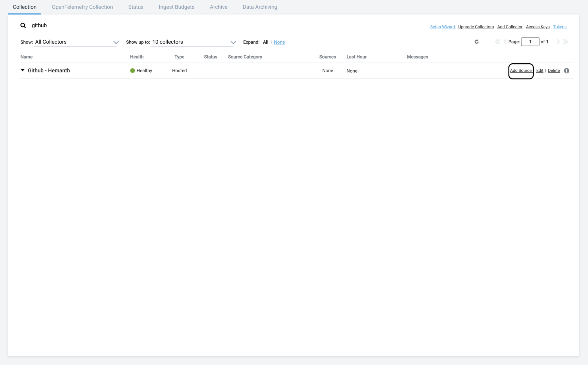Set Expand option to None
This screenshot has width=588, height=365.
coord(279,42)
